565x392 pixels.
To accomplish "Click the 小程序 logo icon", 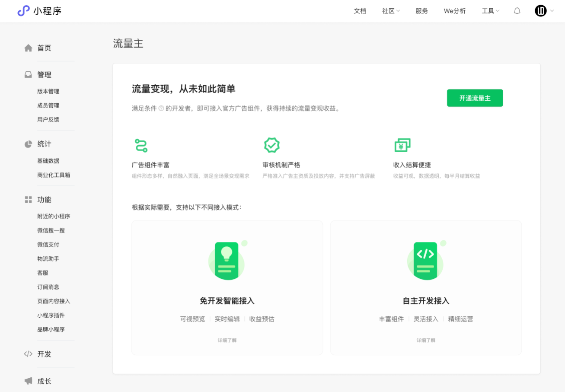I will tap(23, 11).
